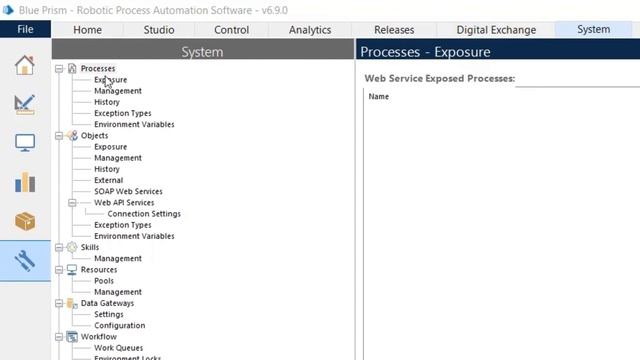Open Connection Settings under Web API Services

click(x=144, y=213)
